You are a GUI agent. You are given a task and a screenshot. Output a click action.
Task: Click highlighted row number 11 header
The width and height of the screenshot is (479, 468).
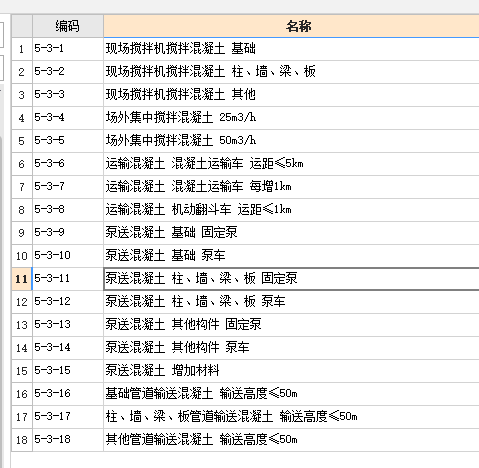click(x=22, y=279)
